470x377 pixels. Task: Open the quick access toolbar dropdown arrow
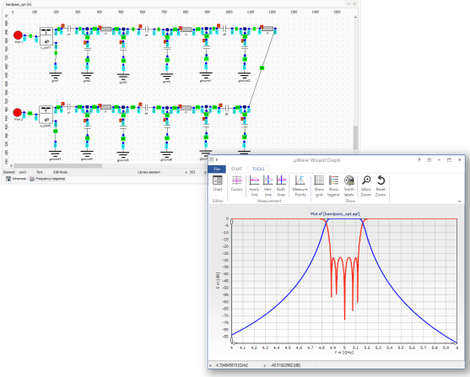pos(217,160)
